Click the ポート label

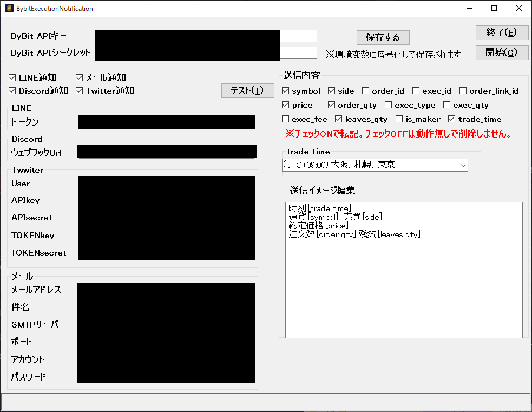(21, 342)
